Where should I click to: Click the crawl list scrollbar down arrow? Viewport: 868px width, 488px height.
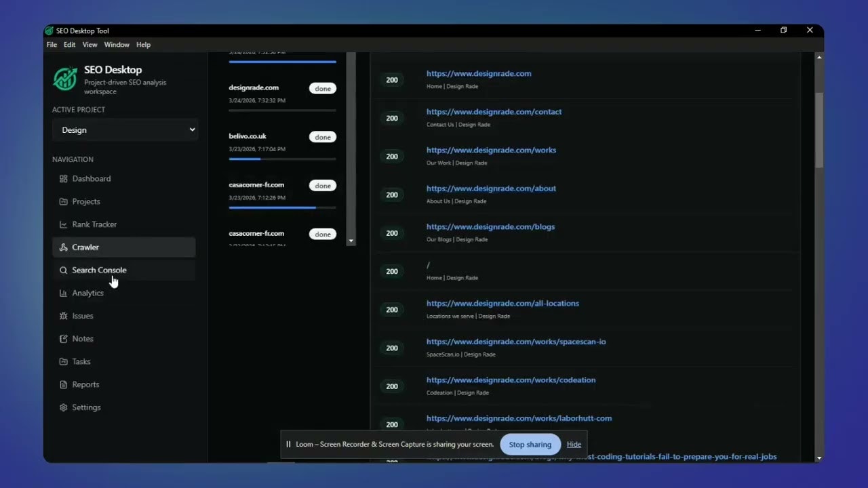click(x=351, y=241)
